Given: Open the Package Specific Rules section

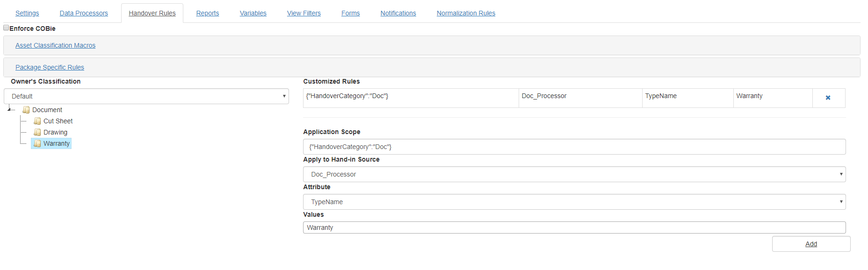Looking at the screenshot, I should tap(50, 67).
